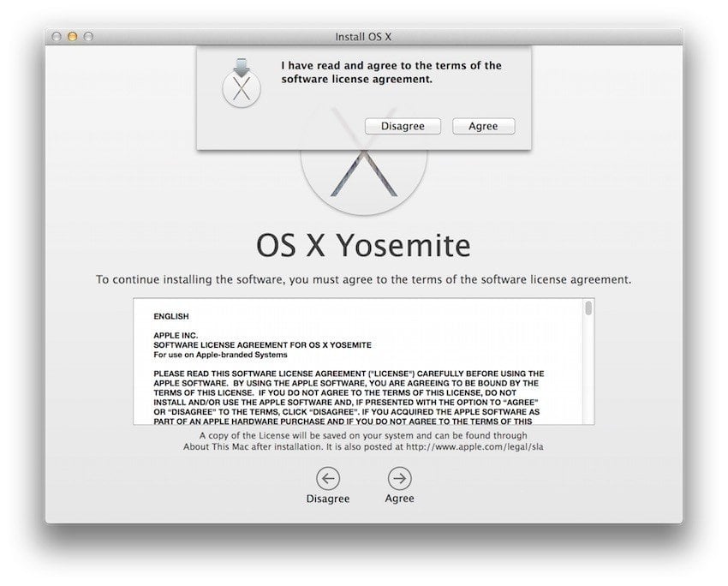Click the OS X installer icon in sheet
Image resolution: width=728 pixels, height=586 pixels.
[242, 83]
